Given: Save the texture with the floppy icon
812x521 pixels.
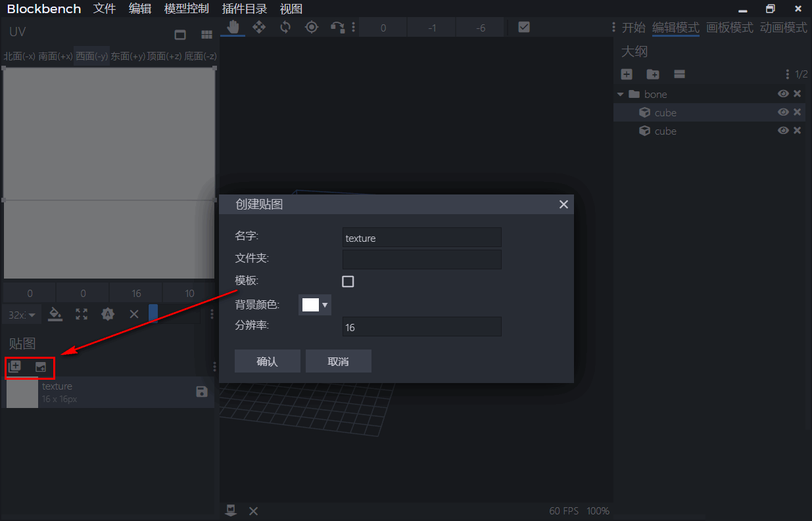Looking at the screenshot, I should 202,392.
